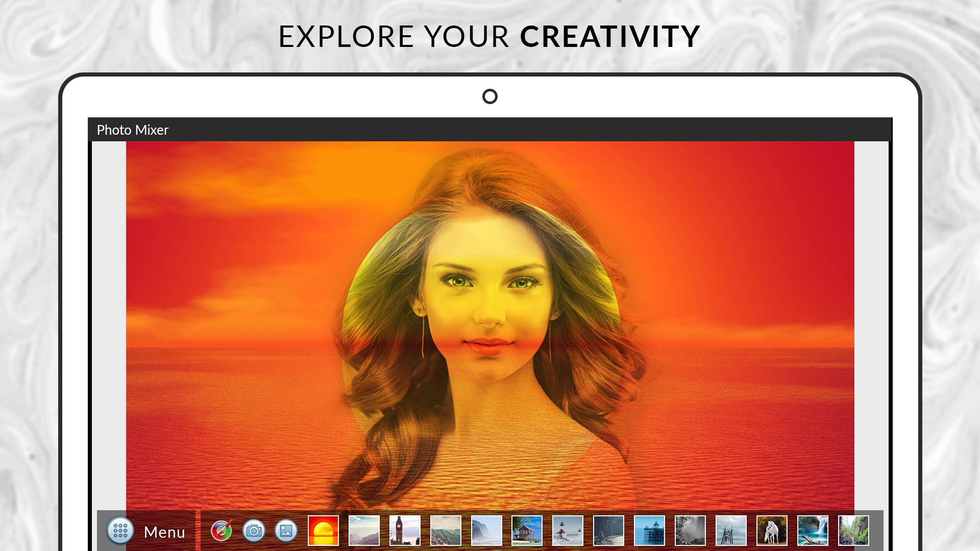
Task: Select the red lighthouse thumbnail
Action: click(568, 531)
